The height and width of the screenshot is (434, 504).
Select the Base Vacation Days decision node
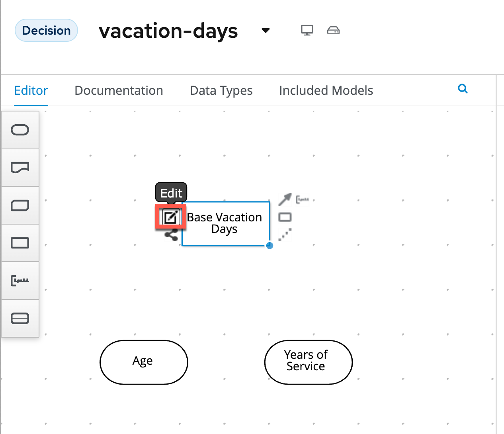(226, 223)
